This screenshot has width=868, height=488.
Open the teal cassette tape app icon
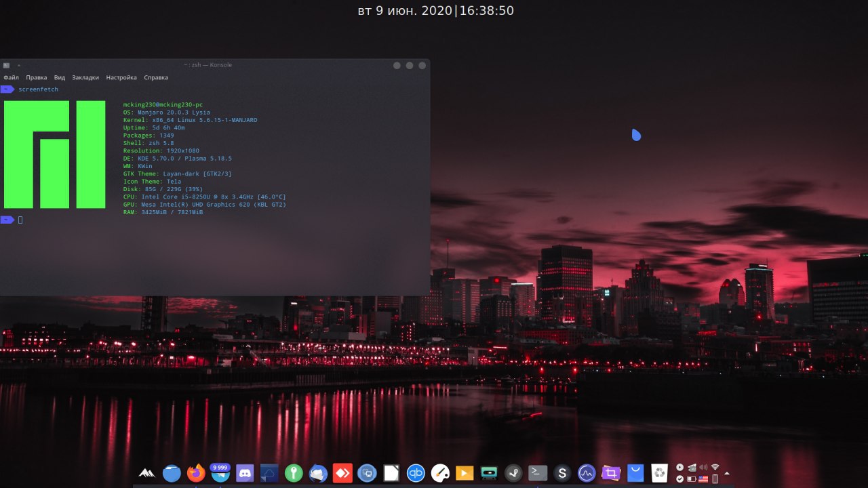coord(489,472)
